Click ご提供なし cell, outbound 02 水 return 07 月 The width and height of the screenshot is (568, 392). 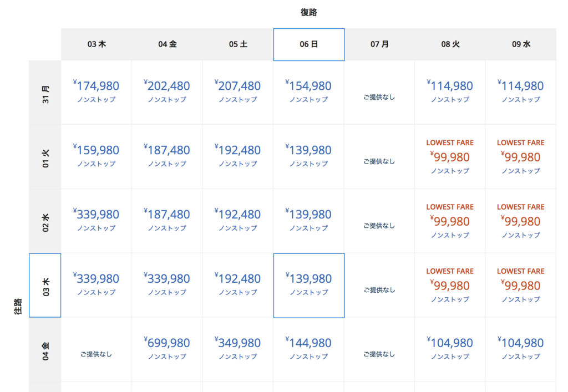pyautogui.click(x=379, y=221)
